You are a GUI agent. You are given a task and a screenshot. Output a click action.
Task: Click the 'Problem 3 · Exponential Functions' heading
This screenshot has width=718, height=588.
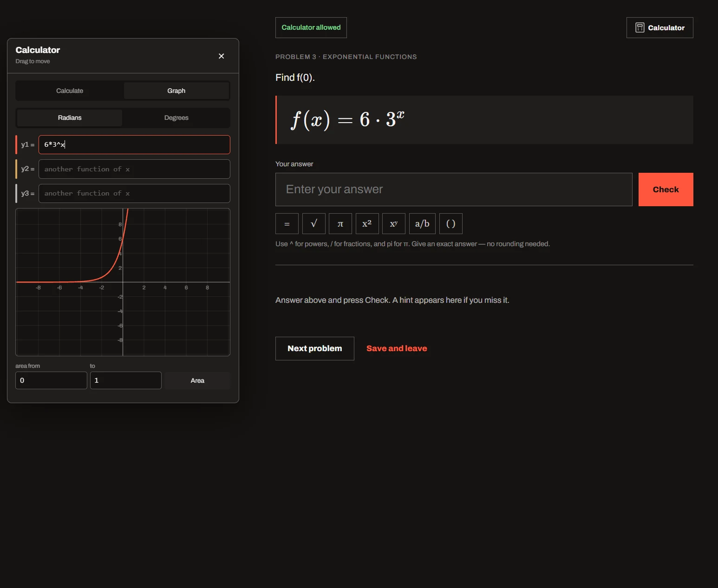pyautogui.click(x=346, y=57)
